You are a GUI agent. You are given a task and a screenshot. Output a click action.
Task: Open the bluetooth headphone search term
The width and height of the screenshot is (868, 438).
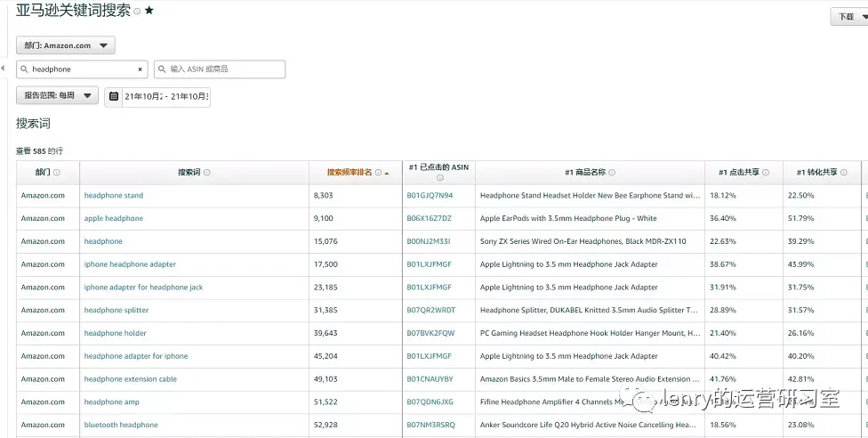121,425
